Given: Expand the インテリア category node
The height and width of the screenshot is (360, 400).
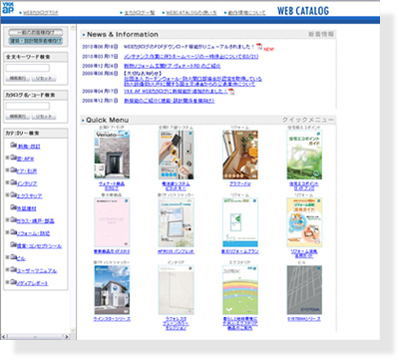Looking at the screenshot, I should click(7, 182).
